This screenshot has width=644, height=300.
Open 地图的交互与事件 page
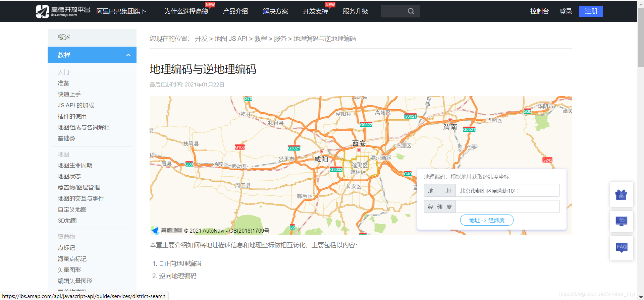point(81,198)
